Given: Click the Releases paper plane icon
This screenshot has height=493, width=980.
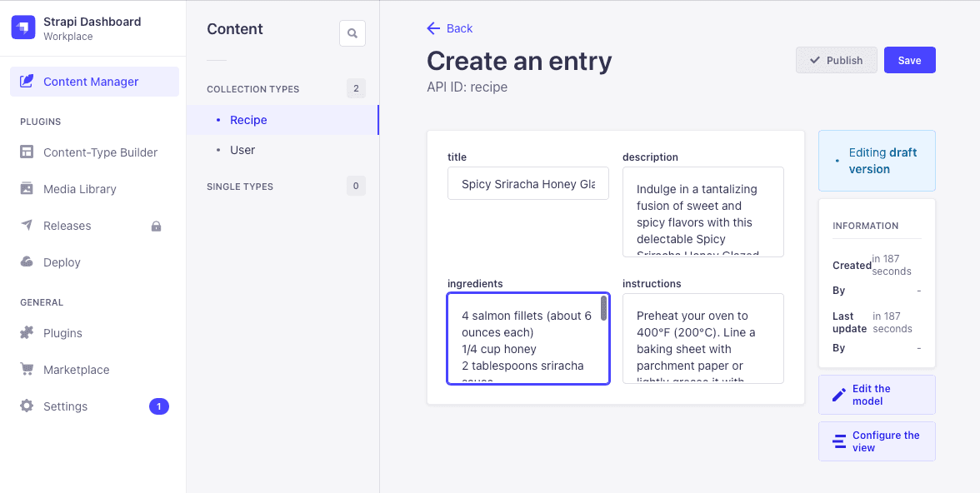Looking at the screenshot, I should pyautogui.click(x=27, y=225).
